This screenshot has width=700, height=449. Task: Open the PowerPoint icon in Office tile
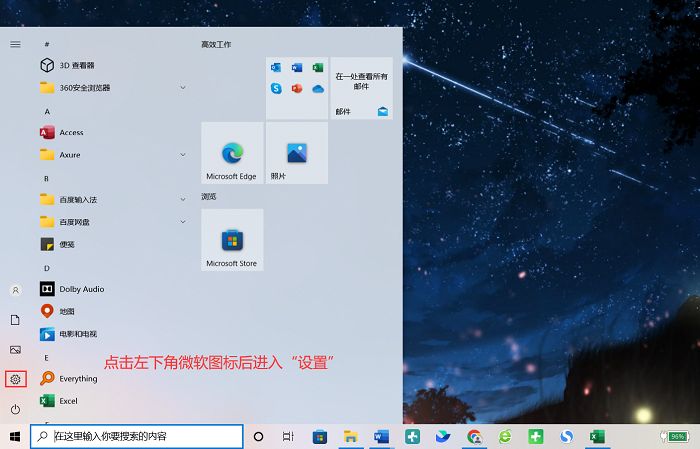297,88
